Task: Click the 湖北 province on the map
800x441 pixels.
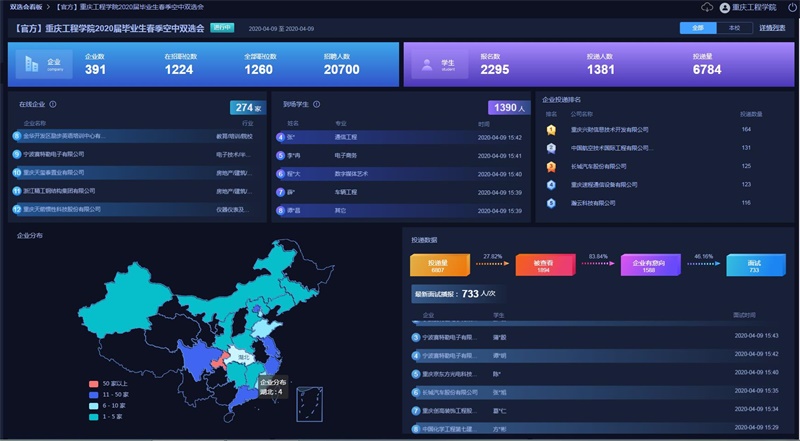Action: tap(240, 355)
